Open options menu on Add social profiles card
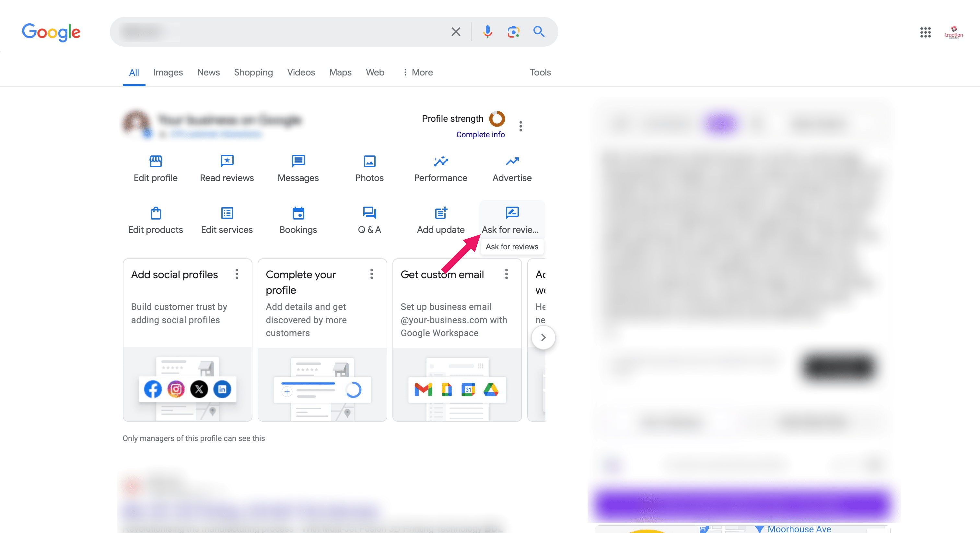This screenshot has width=980, height=533. point(237,274)
